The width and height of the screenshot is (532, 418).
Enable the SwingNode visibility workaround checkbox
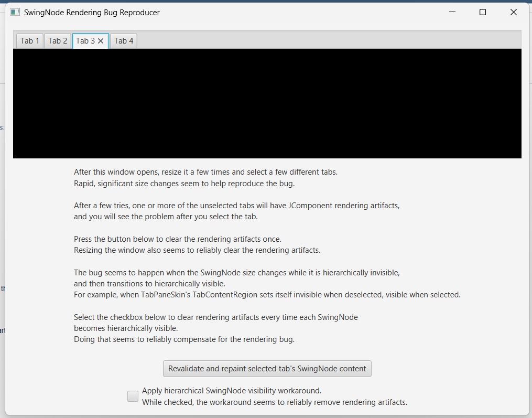[x=133, y=396]
